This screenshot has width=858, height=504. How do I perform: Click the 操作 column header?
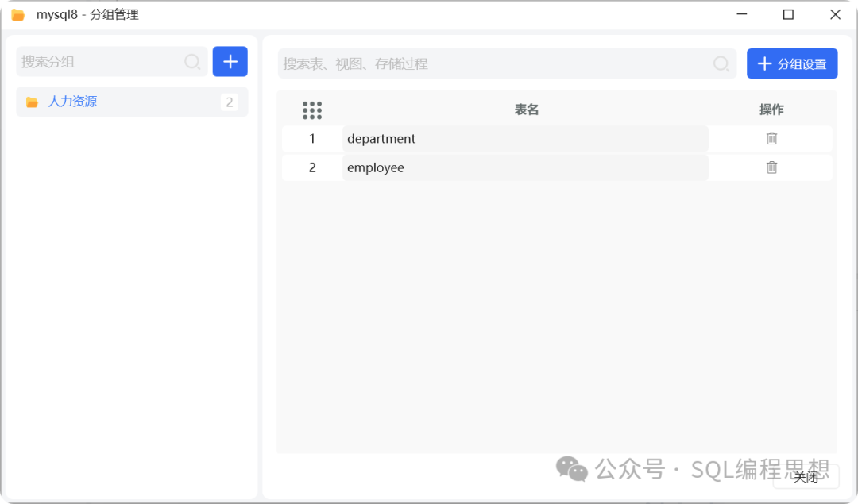click(771, 110)
